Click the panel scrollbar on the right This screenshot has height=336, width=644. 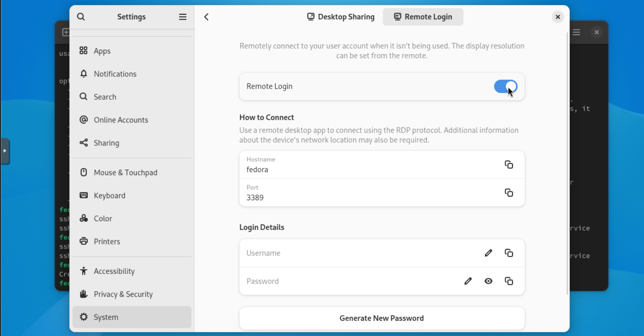pyautogui.click(x=567, y=164)
